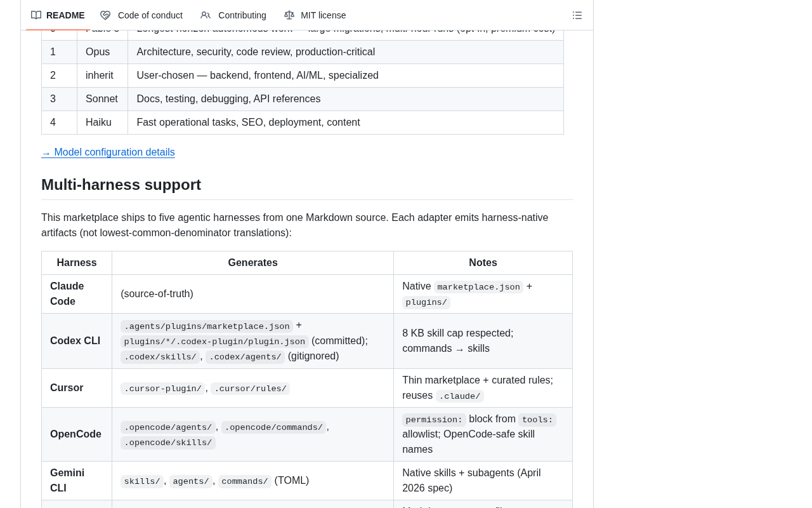Click the '.codex/agents/' code snippet
The image size is (812, 508).
pyautogui.click(x=245, y=357)
